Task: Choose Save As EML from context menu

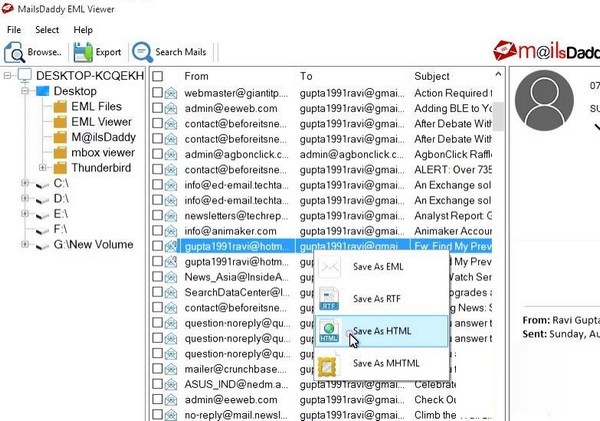Action: [381, 267]
